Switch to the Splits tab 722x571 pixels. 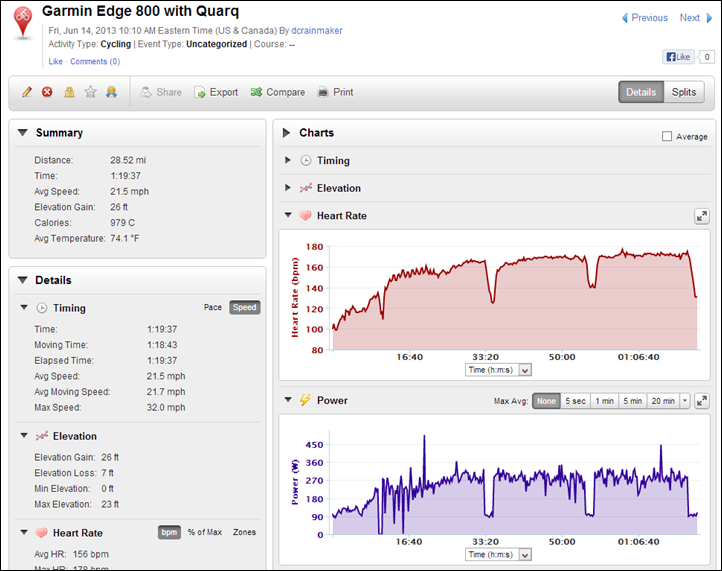[684, 92]
